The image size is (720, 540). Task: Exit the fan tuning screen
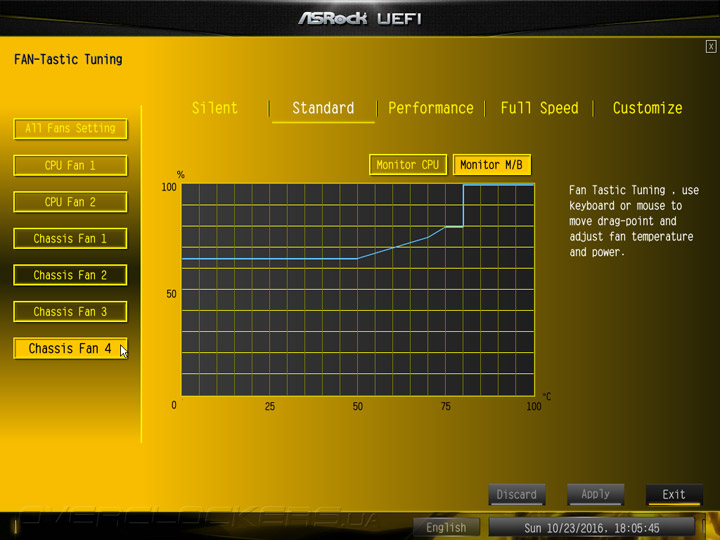tap(674, 495)
